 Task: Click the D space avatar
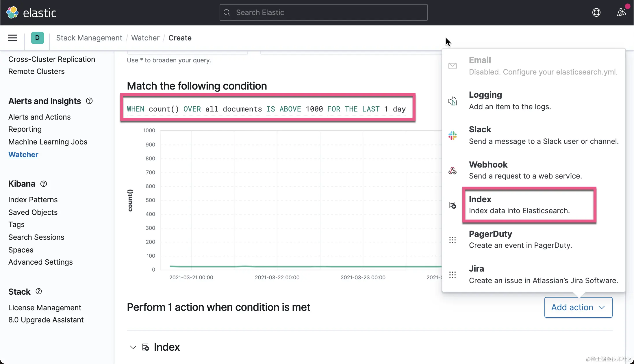click(x=37, y=38)
